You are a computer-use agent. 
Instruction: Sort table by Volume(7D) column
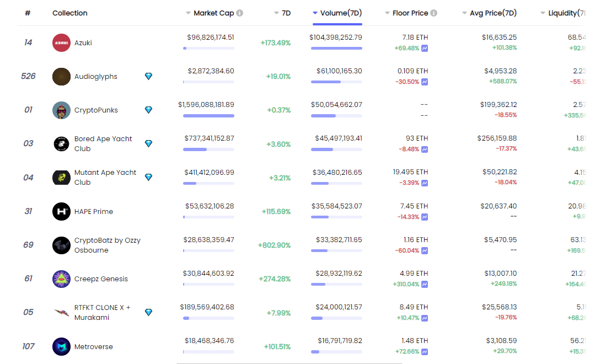click(337, 13)
